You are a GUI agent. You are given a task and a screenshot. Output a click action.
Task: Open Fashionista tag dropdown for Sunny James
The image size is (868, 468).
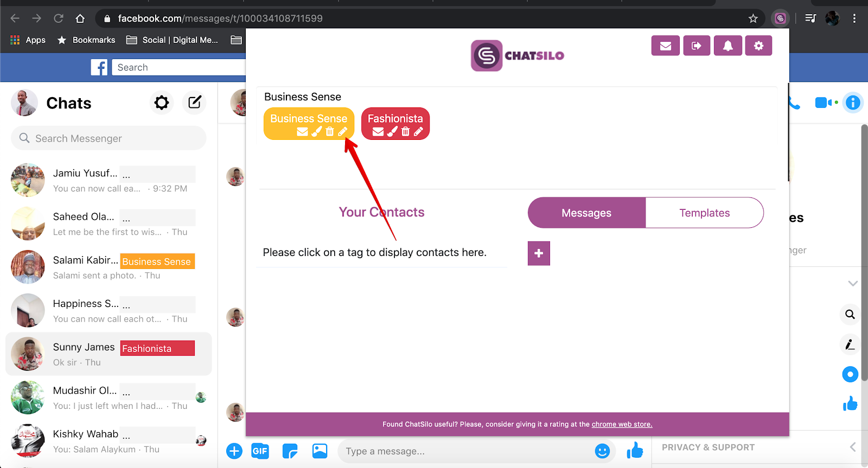pos(157,348)
